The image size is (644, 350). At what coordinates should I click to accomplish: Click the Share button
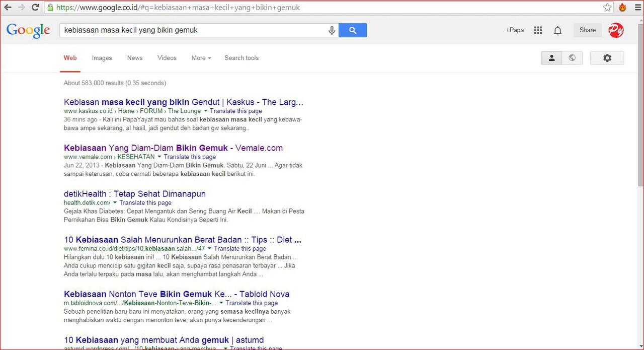coord(587,30)
